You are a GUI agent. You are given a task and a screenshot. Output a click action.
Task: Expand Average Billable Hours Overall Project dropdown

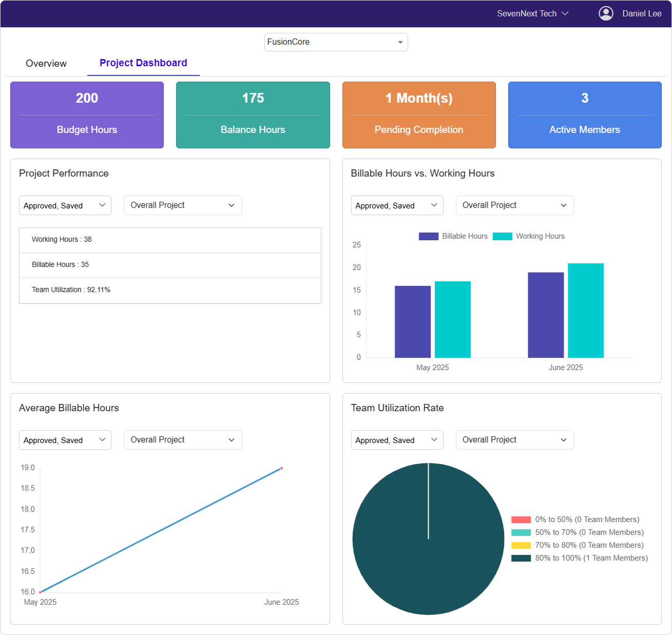(183, 440)
